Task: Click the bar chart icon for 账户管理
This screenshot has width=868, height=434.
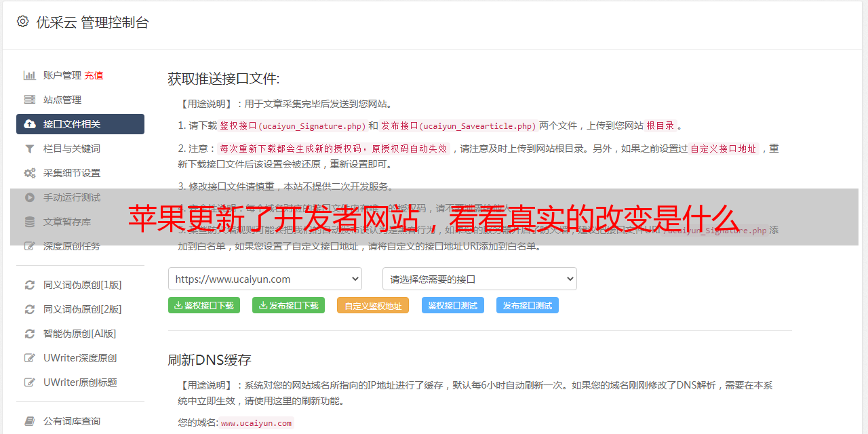Action: click(30, 75)
